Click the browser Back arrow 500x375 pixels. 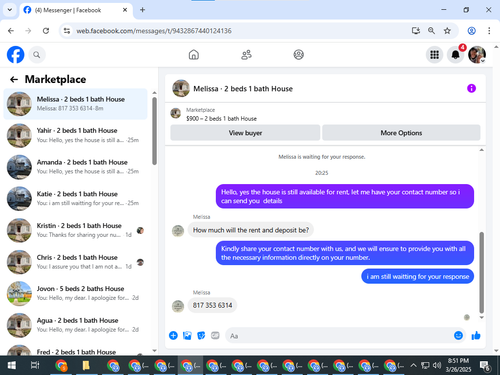[x=11, y=31]
